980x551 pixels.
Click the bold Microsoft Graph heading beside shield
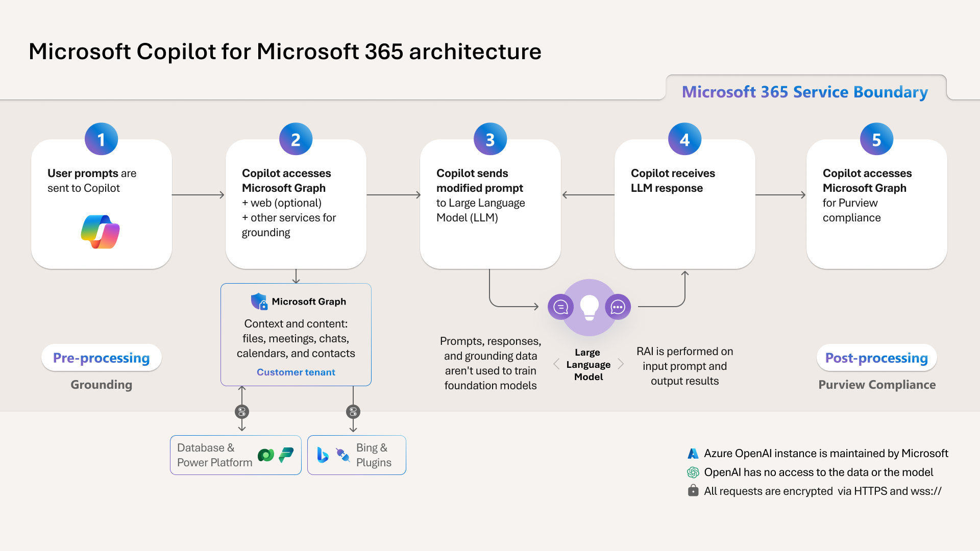pyautogui.click(x=309, y=302)
